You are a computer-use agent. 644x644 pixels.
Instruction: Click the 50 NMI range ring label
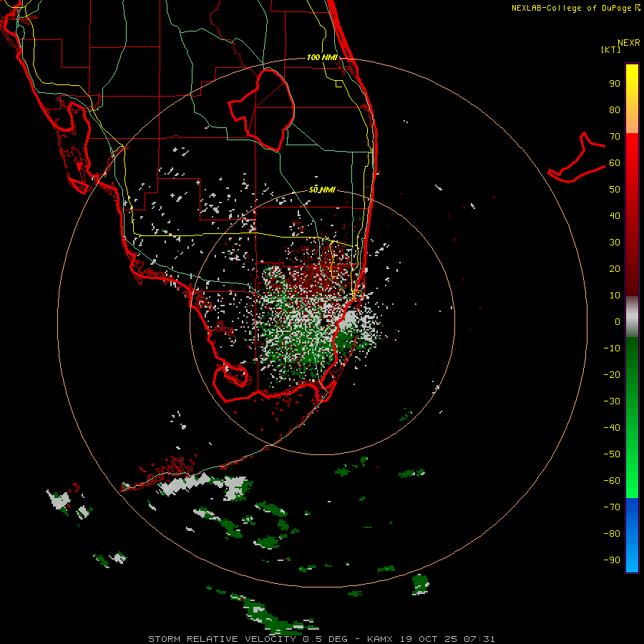click(x=322, y=190)
